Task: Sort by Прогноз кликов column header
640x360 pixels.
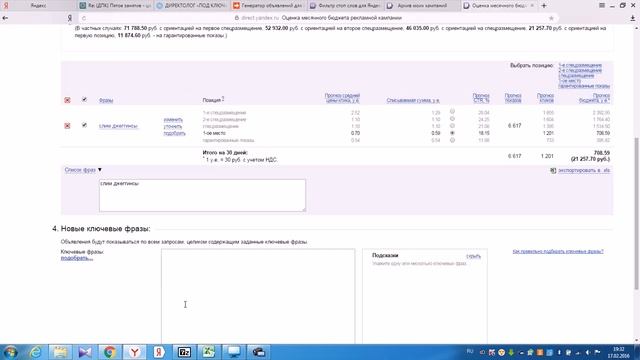Action: pos(545,98)
